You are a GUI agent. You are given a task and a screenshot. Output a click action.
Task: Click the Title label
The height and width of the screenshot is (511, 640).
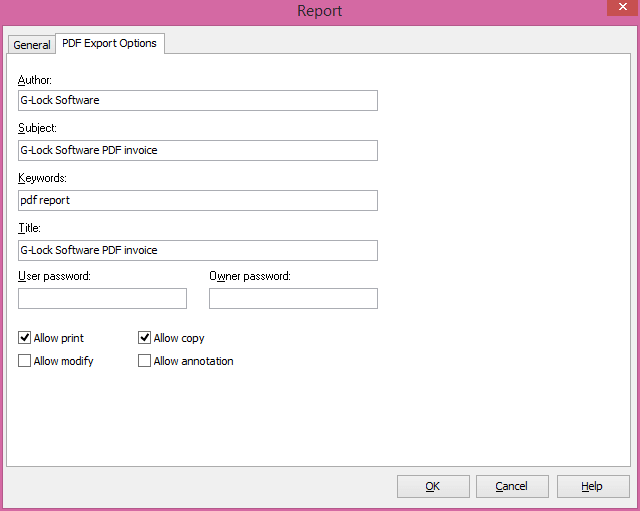29,228
